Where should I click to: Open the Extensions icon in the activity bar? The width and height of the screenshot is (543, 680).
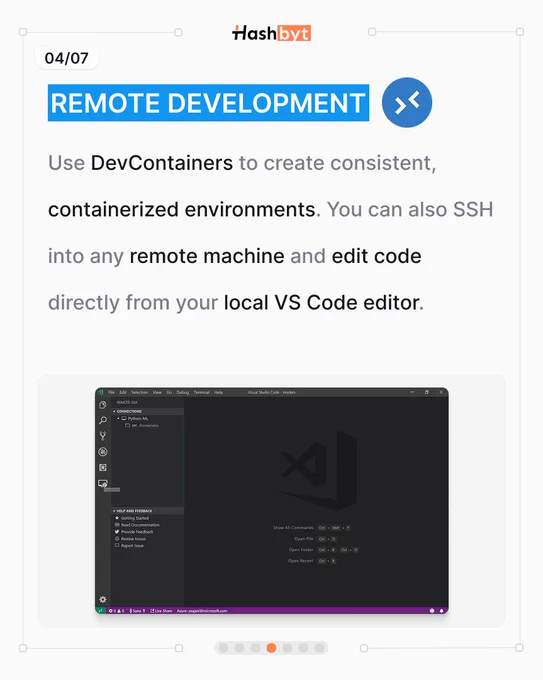[x=103, y=467]
